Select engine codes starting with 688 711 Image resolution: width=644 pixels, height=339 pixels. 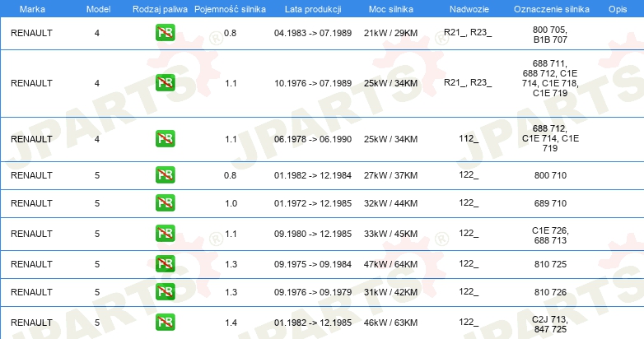tap(550, 78)
